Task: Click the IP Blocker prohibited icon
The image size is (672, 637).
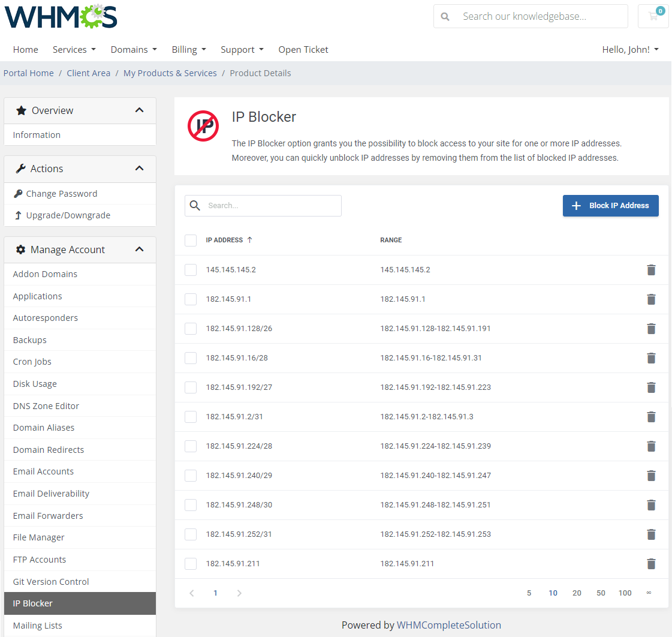Action: pyautogui.click(x=203, y=126)
